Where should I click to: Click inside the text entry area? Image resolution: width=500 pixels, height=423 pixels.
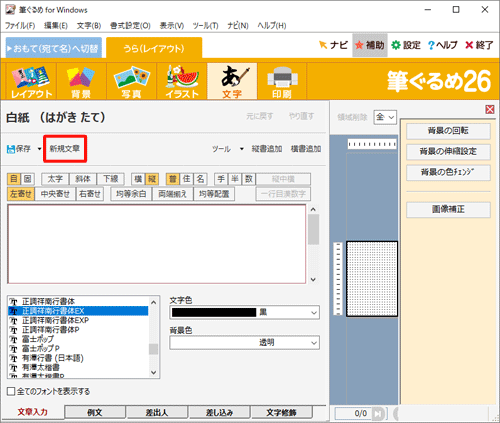point(157,244)
